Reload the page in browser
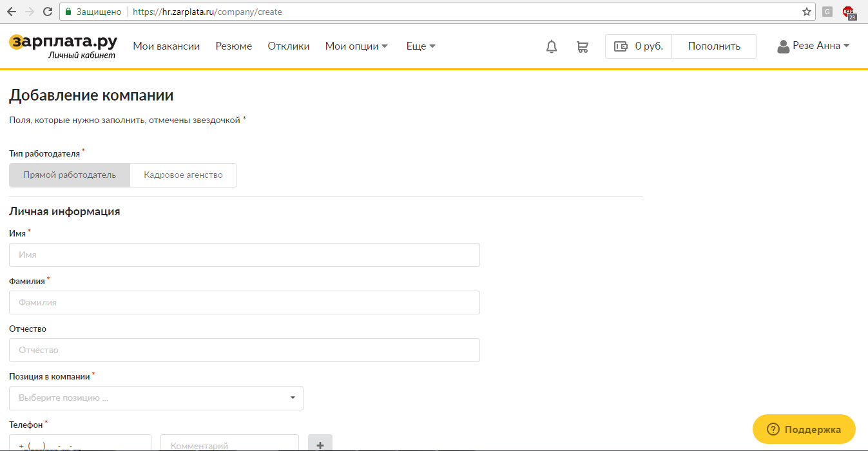 tap(47, 12)
